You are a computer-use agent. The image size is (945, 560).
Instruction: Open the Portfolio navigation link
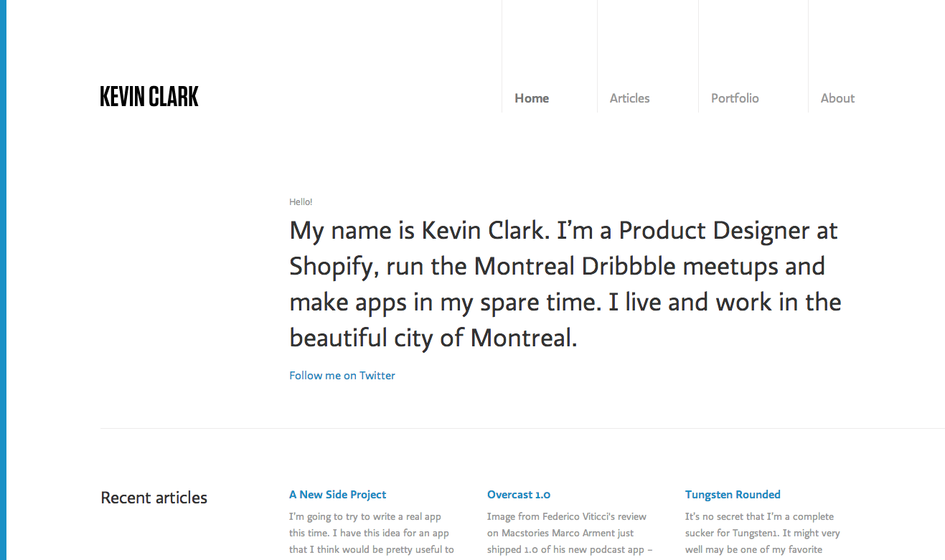coord(735,98)
